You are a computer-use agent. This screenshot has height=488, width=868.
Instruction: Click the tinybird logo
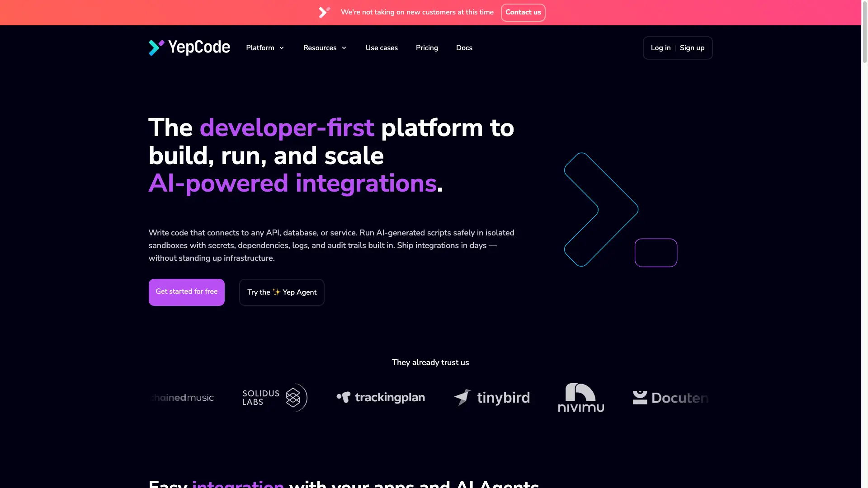tap(492, 398)
